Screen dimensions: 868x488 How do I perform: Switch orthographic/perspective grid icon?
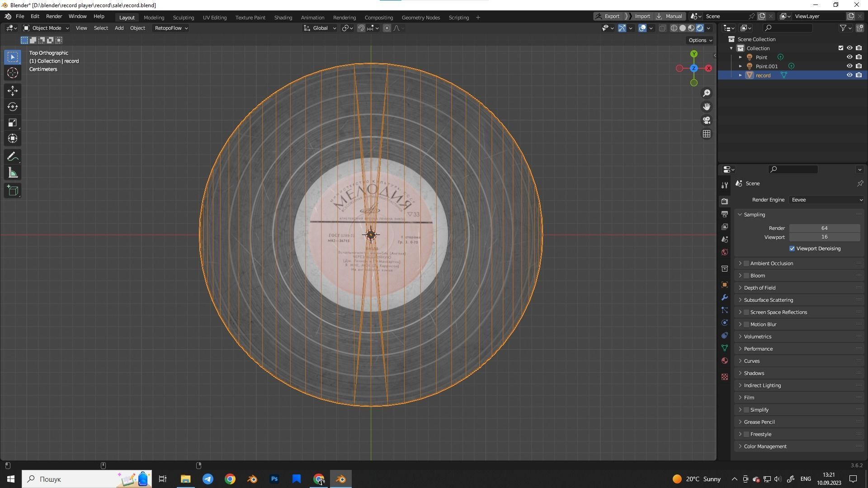pyautogui.click(x=707, y=134)
